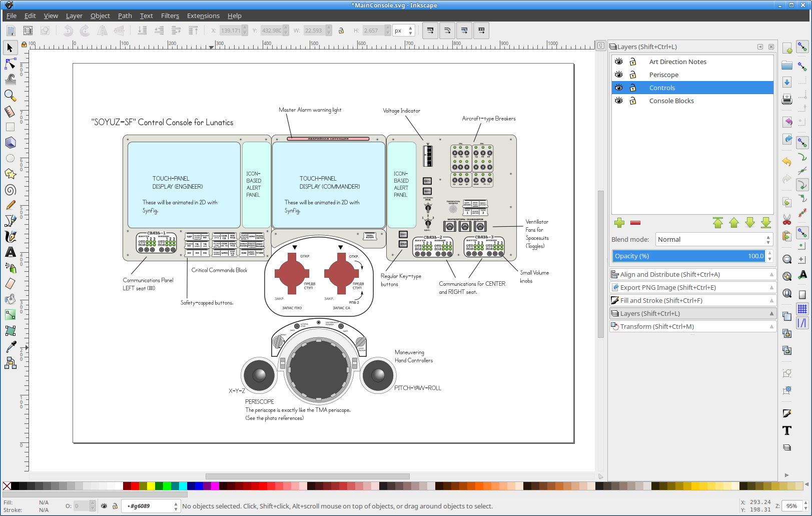Open the Filters menu
Image resolution: width=812 pixels, height=516 pixels.
point(170,16)
